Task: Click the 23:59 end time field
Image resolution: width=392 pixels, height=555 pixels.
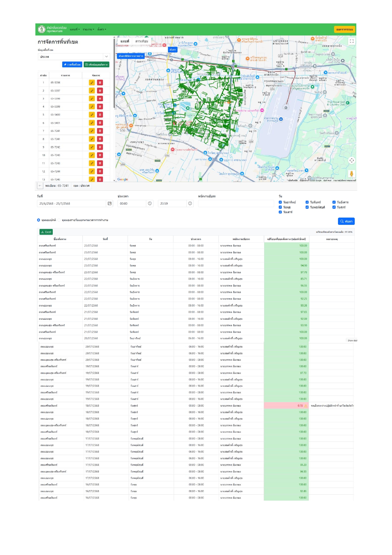Action: (x=172, y=203)
